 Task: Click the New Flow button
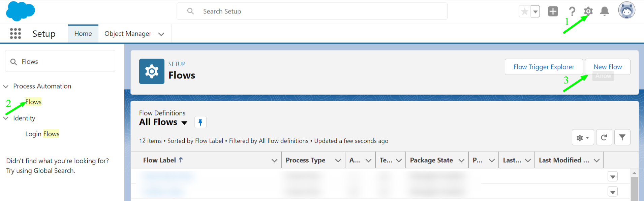click(x=608, y=67)
